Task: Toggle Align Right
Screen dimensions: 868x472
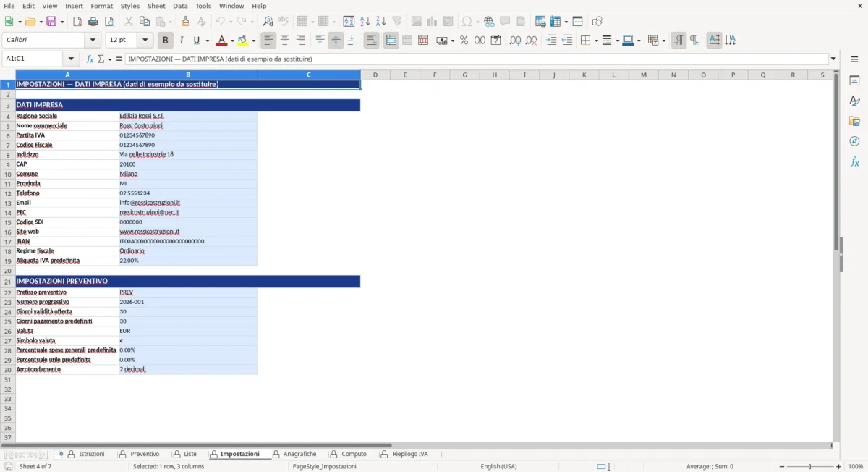Action: point(300,41)
